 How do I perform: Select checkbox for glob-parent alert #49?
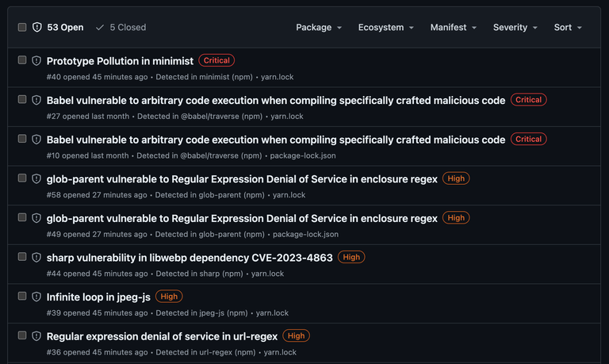pyautogui.click(x=22, y=217)
